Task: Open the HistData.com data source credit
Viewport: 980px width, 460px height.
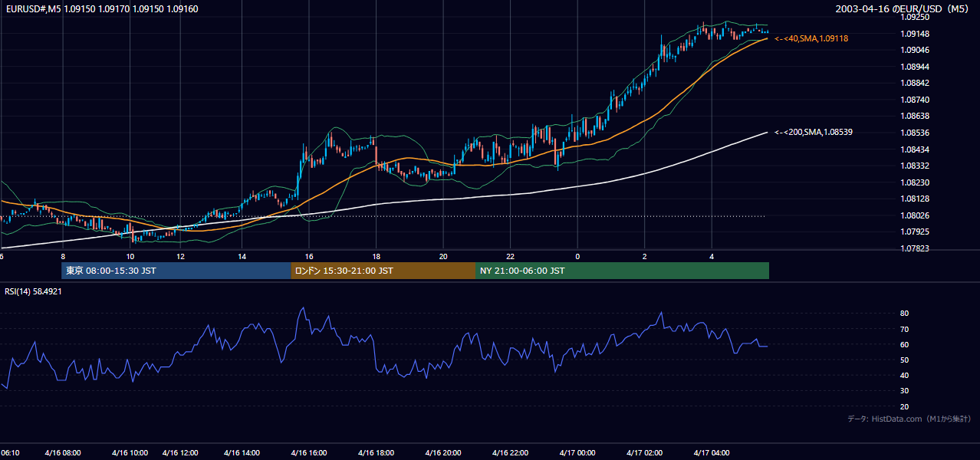Action: tap(909, 419)
